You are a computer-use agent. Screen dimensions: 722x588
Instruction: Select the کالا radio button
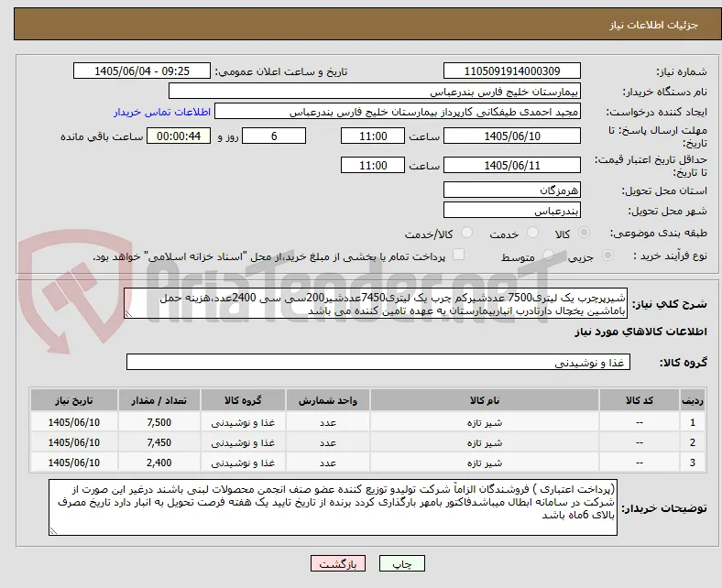(x=584, y=233)
